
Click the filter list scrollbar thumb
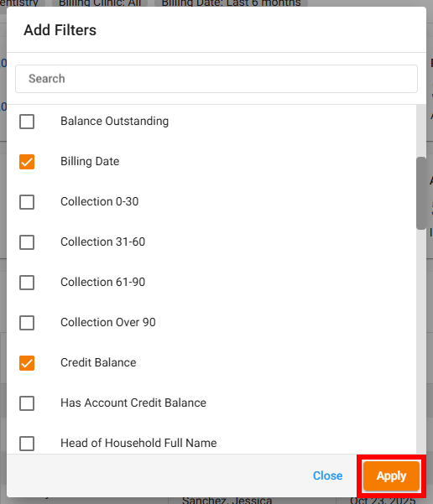click(x=420, y=193)
